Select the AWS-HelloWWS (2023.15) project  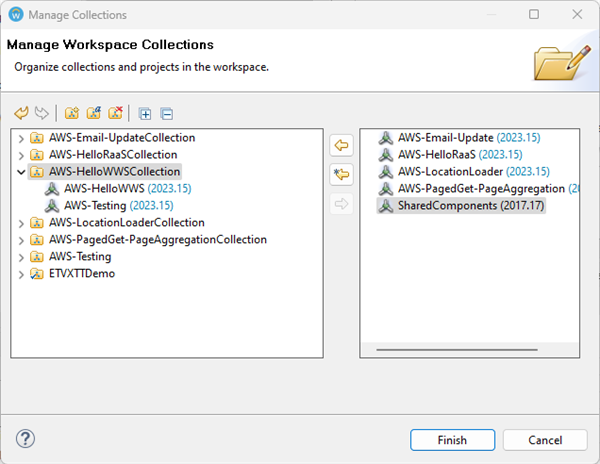point(128,189)
